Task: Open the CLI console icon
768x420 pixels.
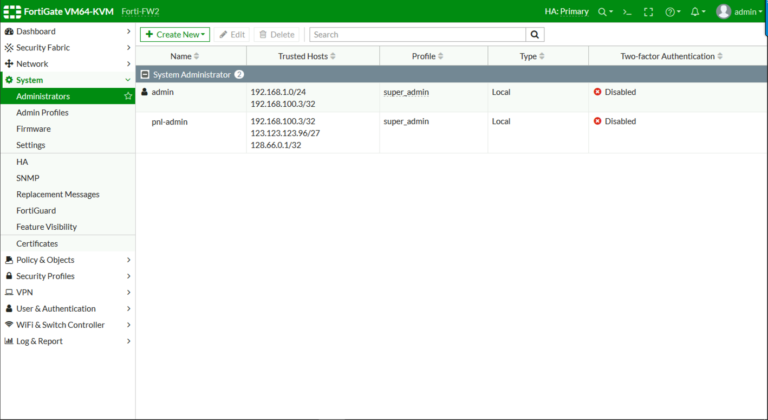Action: (x=627, y=12)
